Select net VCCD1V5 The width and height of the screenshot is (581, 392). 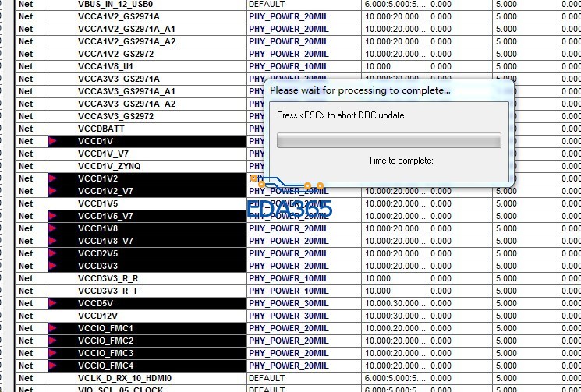click(x=97, y=203)
